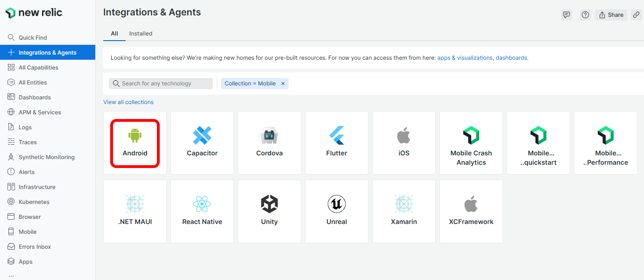This screenshot has width=644, height=280.
Task: Open Mobile in sidebar
Action: pyautogui.click(x=48, y=231)
